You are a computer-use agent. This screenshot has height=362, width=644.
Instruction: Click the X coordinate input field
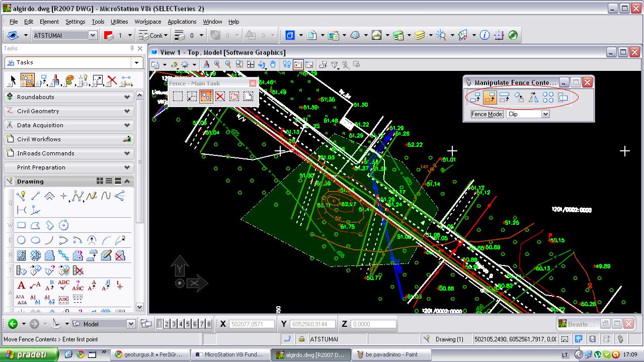coord(252,324)
